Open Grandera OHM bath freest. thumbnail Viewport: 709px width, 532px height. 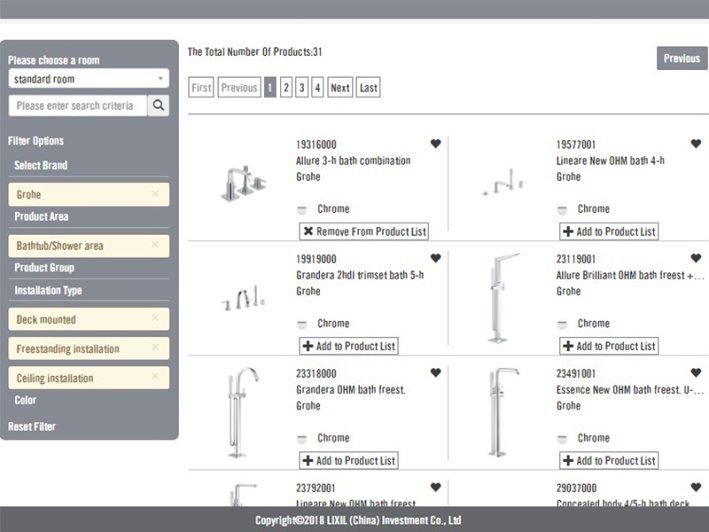pos(242,412)
